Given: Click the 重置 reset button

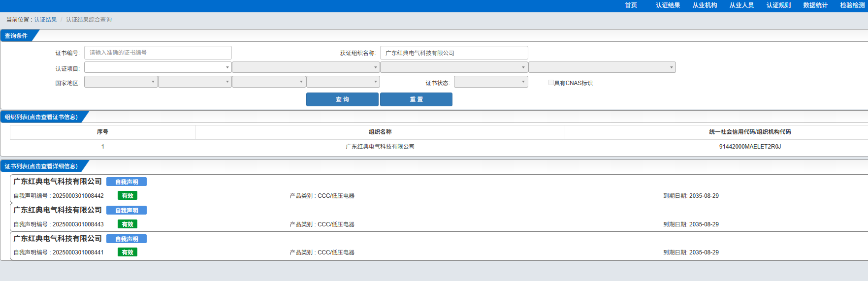Looking at the screenshot, I should pyautogui.click(x=416, y=99).
